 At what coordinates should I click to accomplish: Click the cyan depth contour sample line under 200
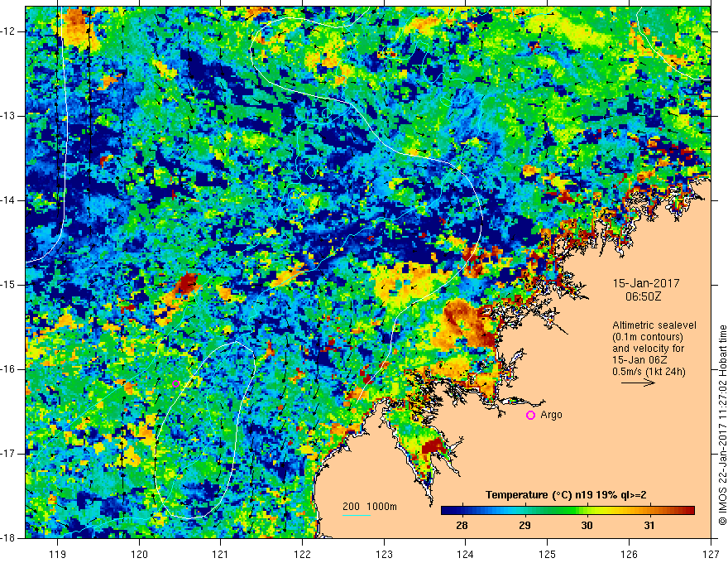coord(357,515)
